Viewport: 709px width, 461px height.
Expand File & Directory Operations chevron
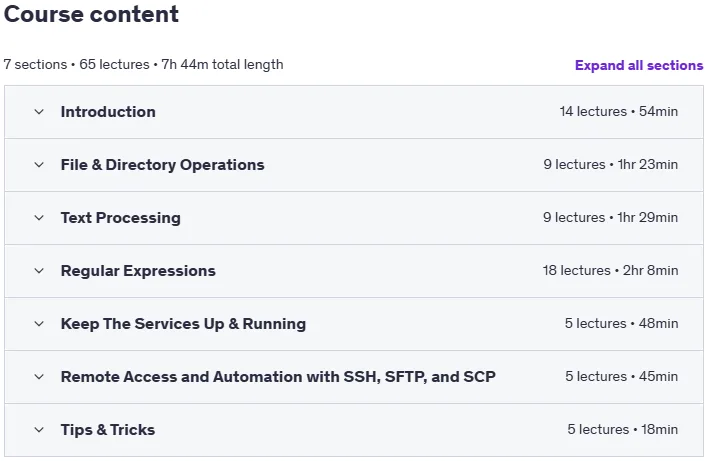pos(39,165)
